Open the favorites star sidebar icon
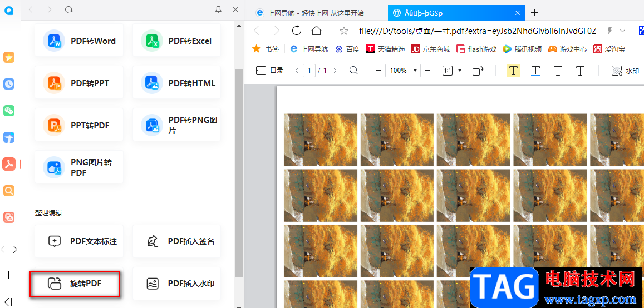Screen dimensions: 644x308 pyautogui.click(x=9, y=57)
